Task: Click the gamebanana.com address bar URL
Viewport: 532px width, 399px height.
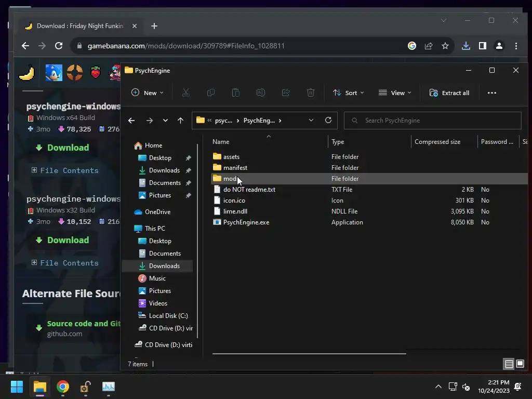Action: click(186, 46)
